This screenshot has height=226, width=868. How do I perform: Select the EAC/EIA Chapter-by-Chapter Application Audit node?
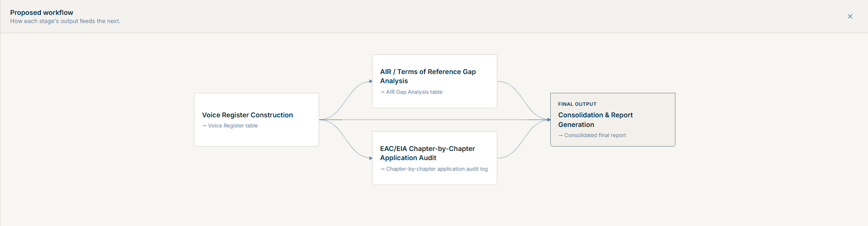(435, 158)
